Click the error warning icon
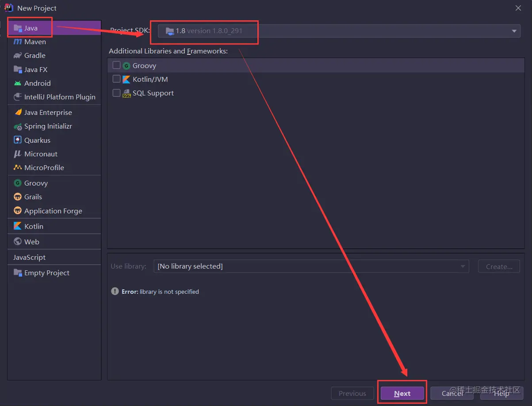Image resolution: width=532 pixels, height=406 pixels. coord(115,292)
